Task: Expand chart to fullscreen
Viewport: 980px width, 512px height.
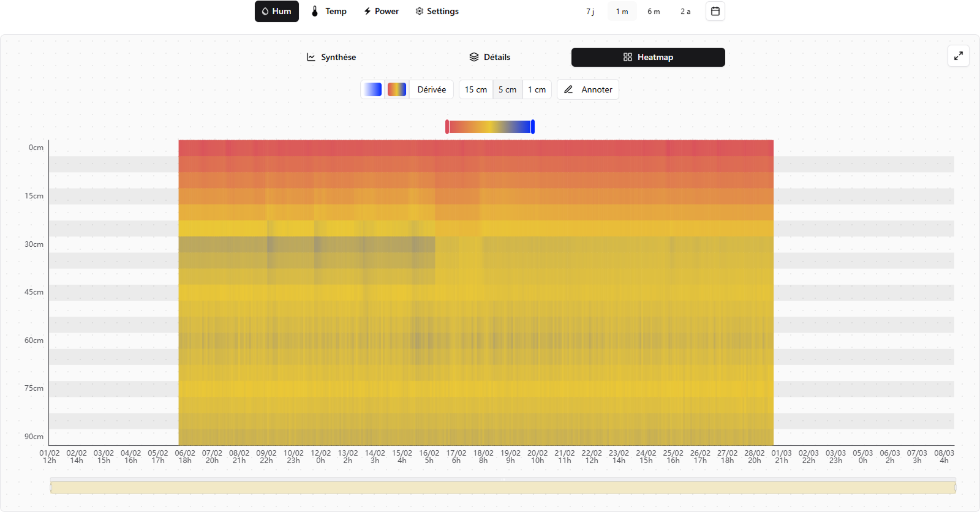Action: [x=958, y=56]
